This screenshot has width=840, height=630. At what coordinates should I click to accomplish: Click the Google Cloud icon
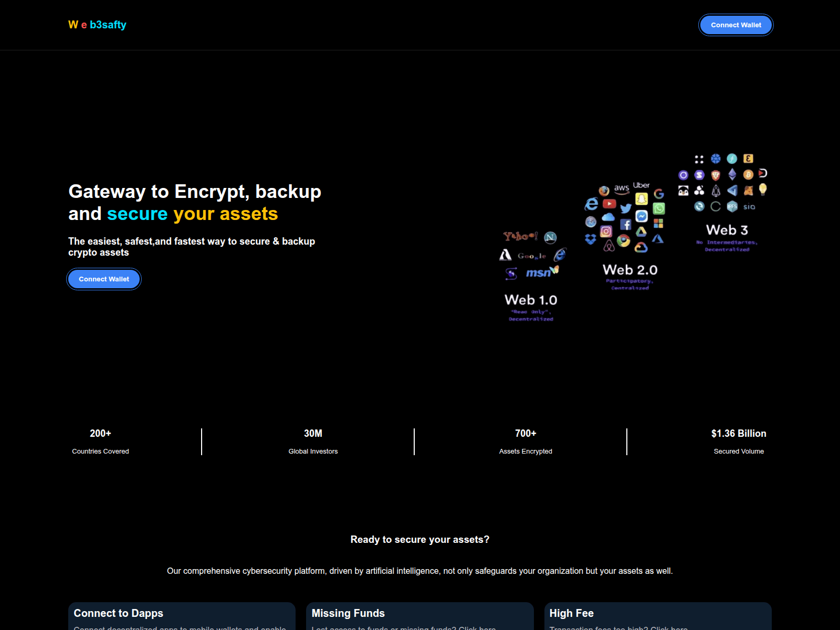pos(641,247)
